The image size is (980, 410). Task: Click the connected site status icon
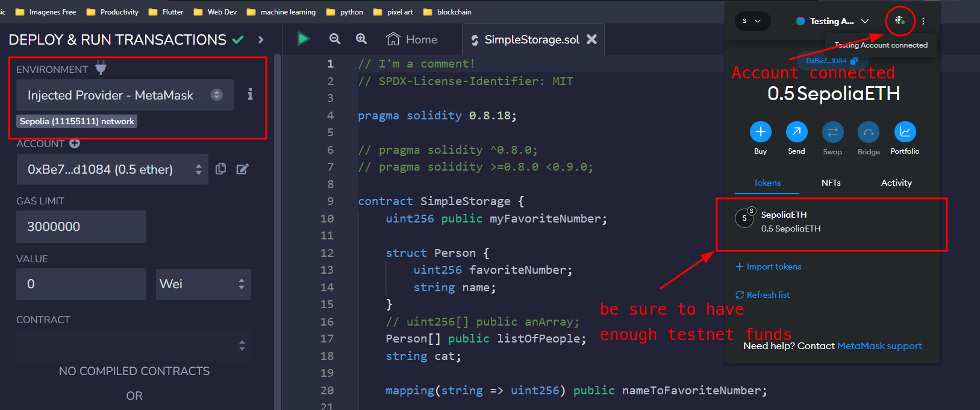899,21
